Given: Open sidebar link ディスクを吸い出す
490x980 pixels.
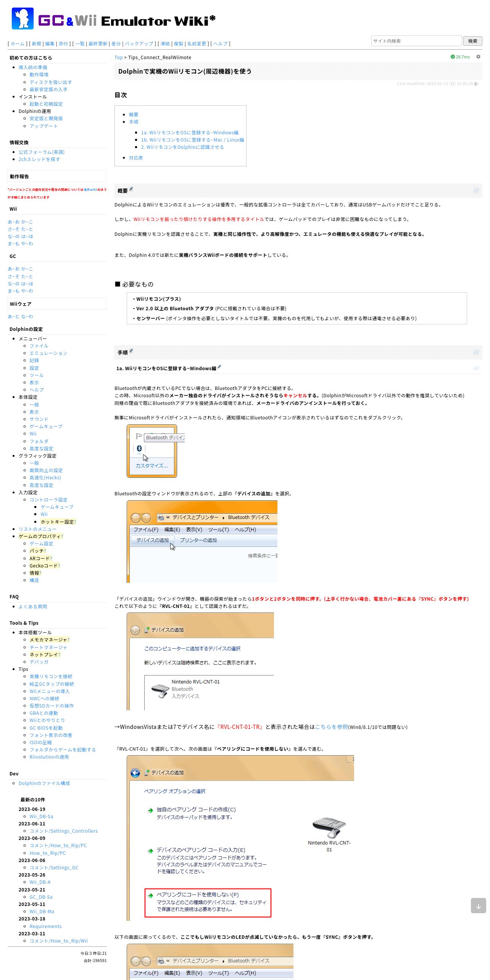Looking at the screenshot, I should [51, 82].
